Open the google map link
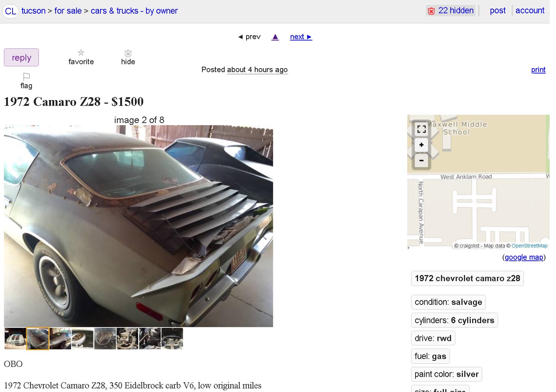556x392 pixels. 524,257
